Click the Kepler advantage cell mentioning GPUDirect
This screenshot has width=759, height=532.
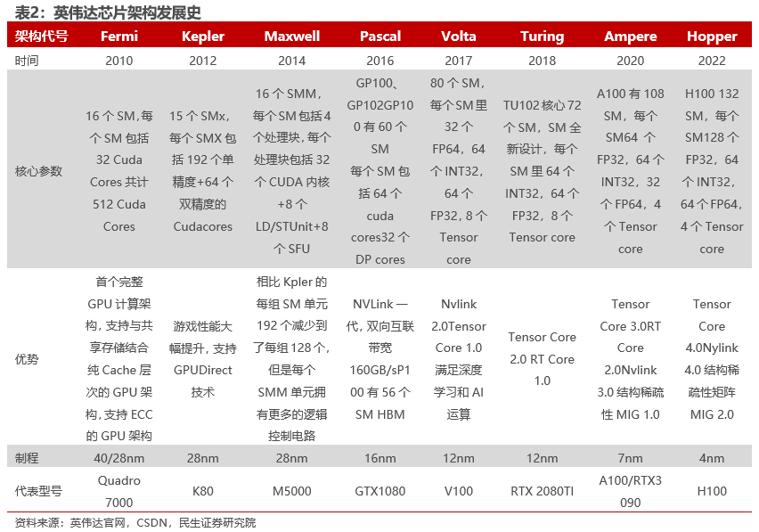(x=203, y=359)
